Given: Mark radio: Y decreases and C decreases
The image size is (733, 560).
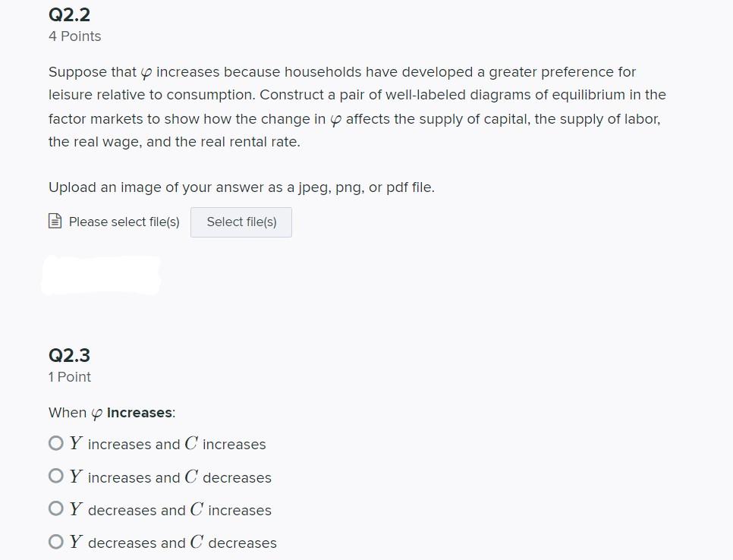Looking at the screenshot, I should [x=56, y=542].
